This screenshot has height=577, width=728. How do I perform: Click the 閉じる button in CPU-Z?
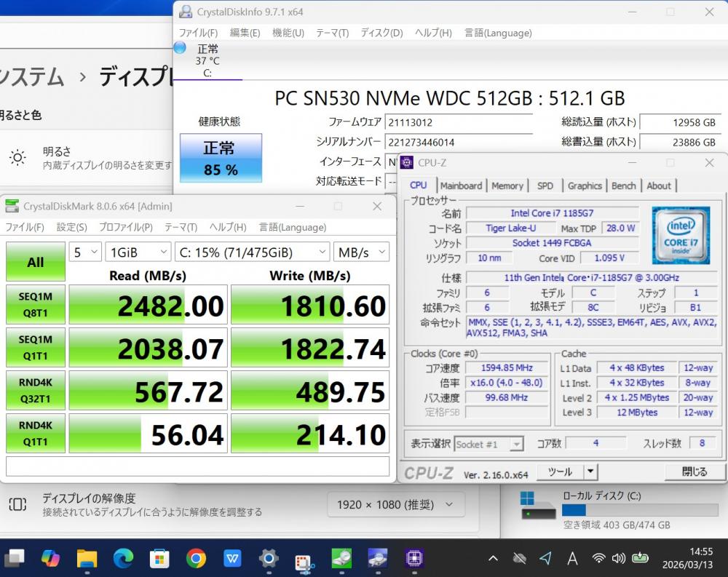coord(695,471)
